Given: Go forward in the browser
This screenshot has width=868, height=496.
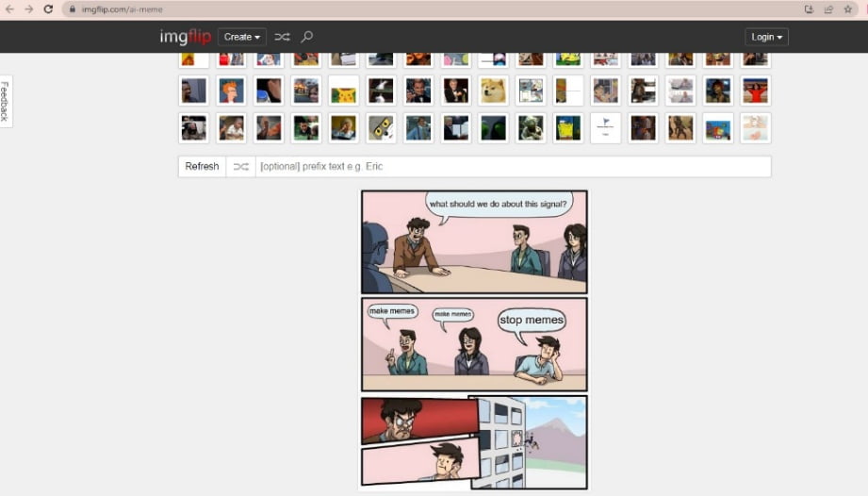Looking at the screenshot, I should (x=29, y=9).
